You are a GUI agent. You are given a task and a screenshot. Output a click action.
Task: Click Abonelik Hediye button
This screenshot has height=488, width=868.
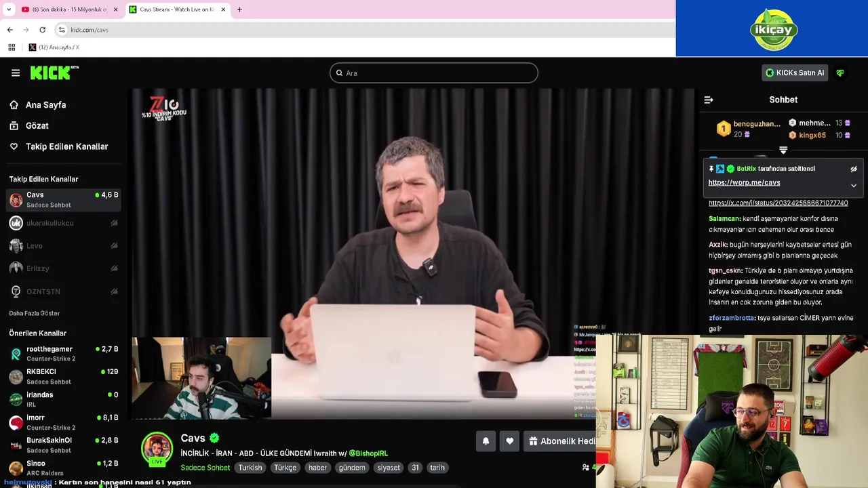tap(560, 441)
